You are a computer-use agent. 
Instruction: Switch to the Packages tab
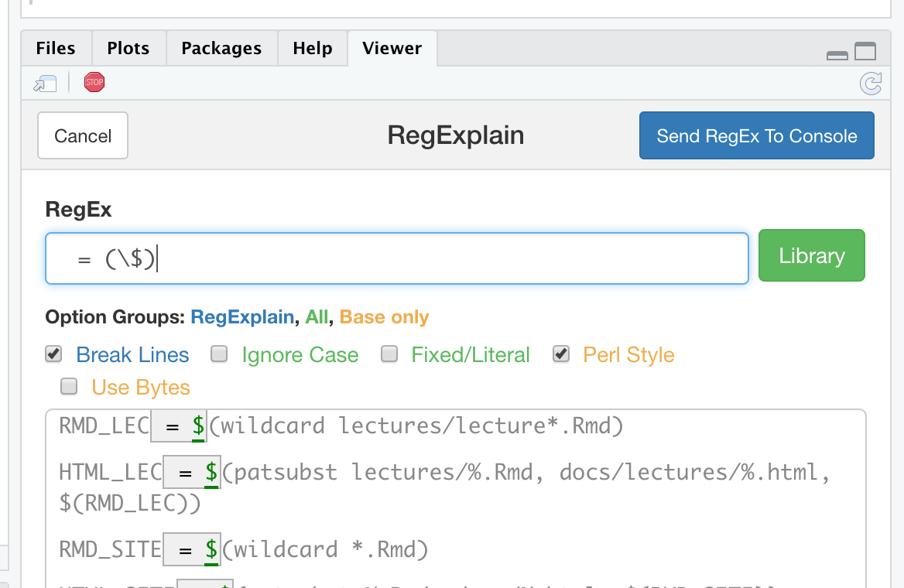coord(221,49)
